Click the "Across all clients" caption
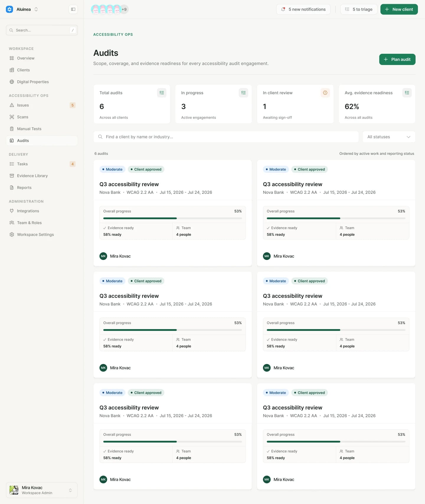The image size is (425, 504). click(114, 118)
